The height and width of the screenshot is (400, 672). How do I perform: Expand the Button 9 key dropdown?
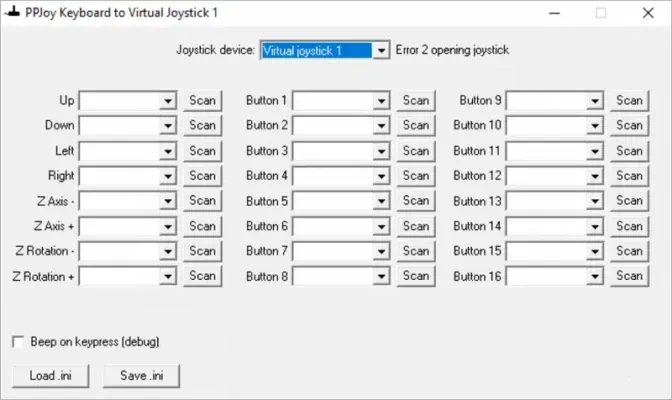point(595,100)
